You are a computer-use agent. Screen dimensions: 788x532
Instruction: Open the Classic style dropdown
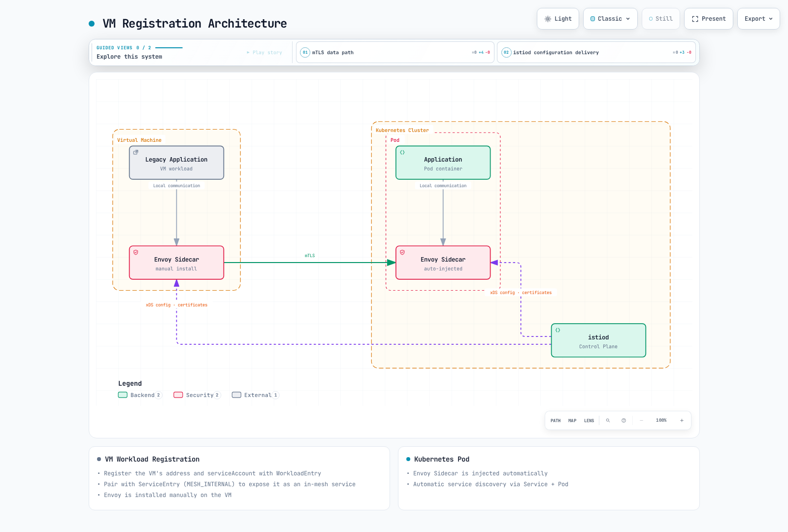click(610, 19)
